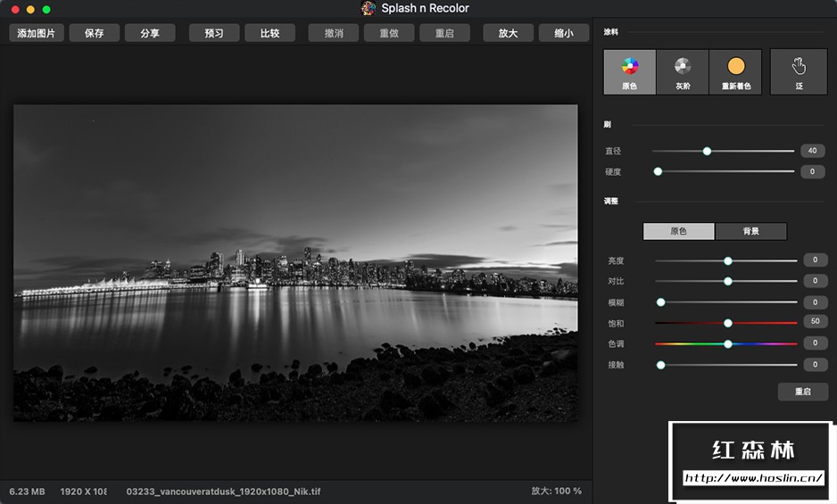Click the 色调 hue slider

(x=726, y=343)
